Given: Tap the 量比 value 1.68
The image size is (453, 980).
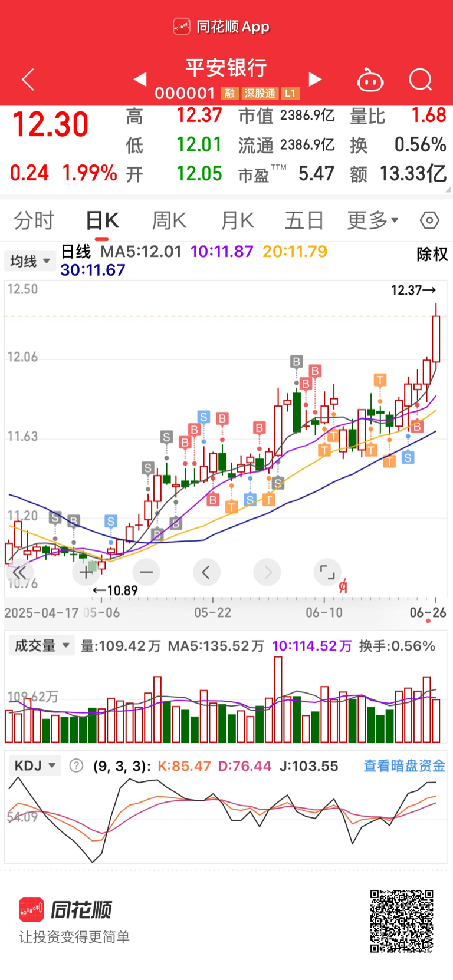Looking at the screenshot, I should [x=429, y=116].
